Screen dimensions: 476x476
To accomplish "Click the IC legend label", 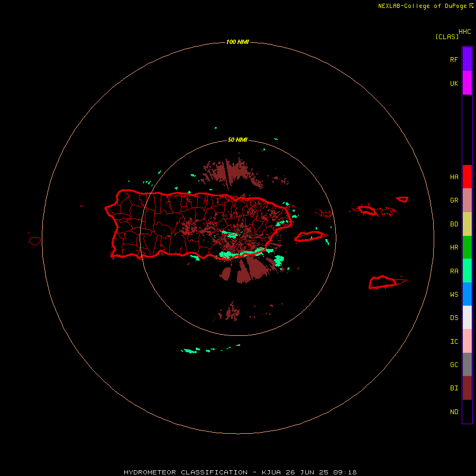I will [x=454, y=342].
